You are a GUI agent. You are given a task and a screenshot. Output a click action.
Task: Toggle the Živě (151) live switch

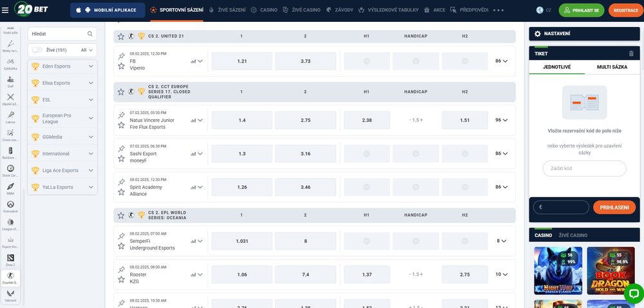tap(37, 50)
